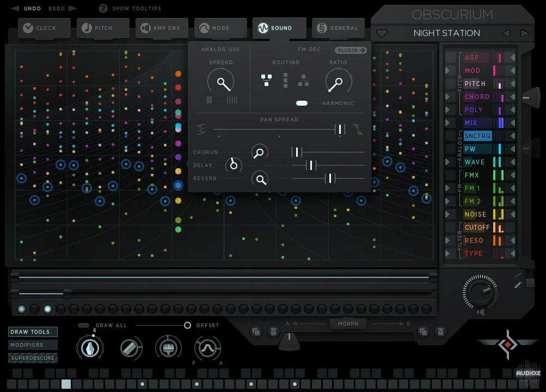Expand arrow left of CHORD row
Screen dimensions: 546x392
coord(447,97)
